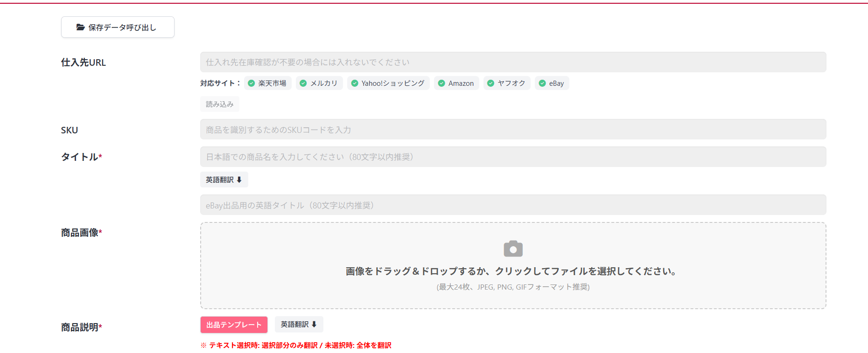868x353 pixels.
Task: Click green checkmark icon beside ヤフオク
Action: [x=490, y=83]
